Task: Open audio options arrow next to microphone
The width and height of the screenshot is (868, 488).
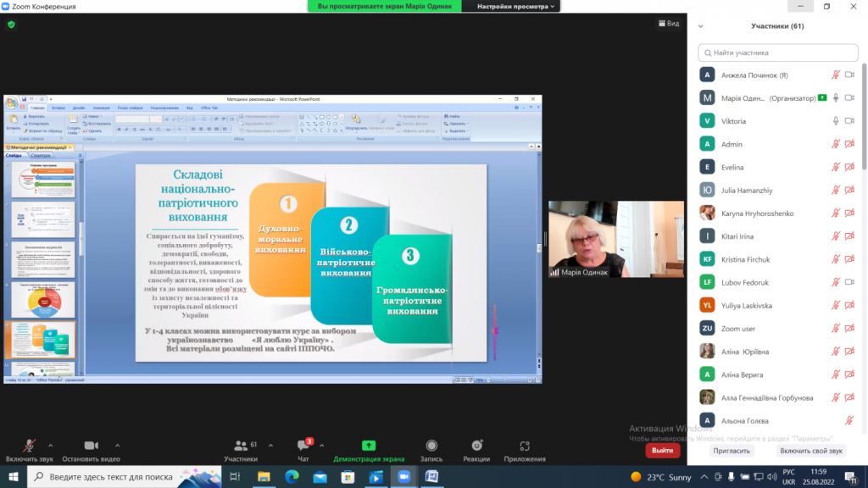Action: [x=50, y=446]
